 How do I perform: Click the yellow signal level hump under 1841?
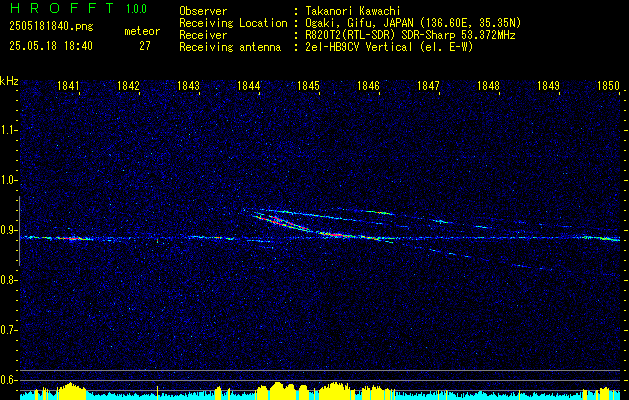click(x=71, y=391)
